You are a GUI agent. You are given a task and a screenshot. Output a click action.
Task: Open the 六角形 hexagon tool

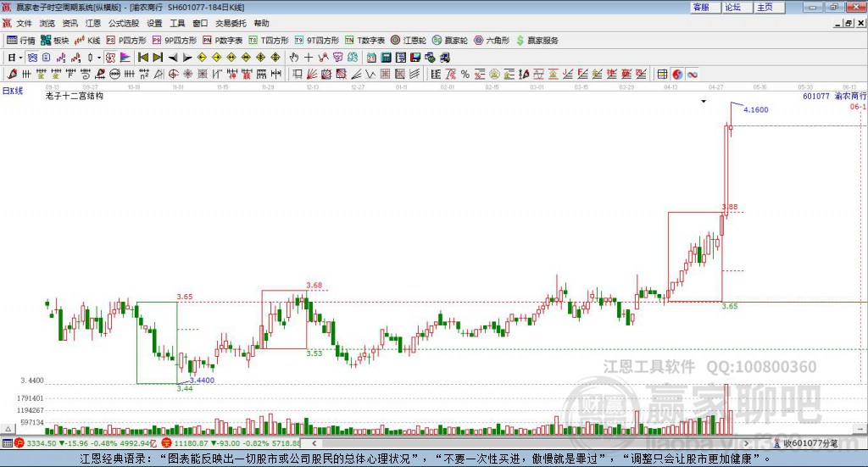tap(492, 41)
